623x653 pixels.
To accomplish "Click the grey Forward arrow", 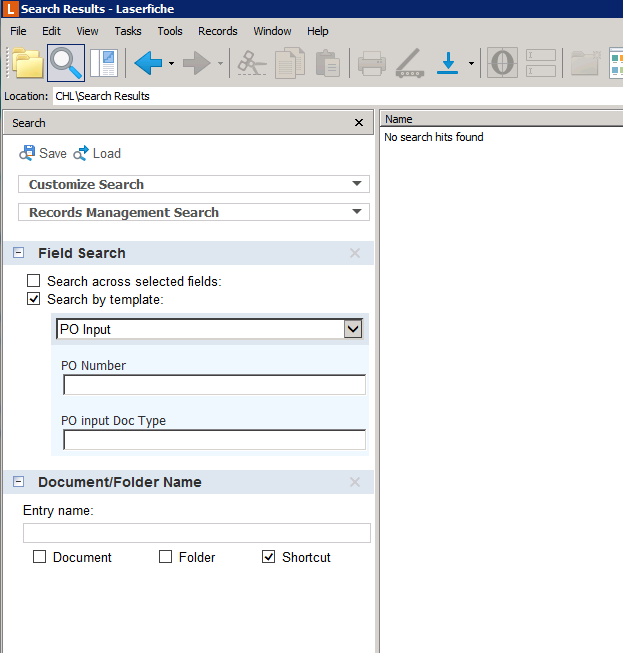I will [x=197, y=63].
